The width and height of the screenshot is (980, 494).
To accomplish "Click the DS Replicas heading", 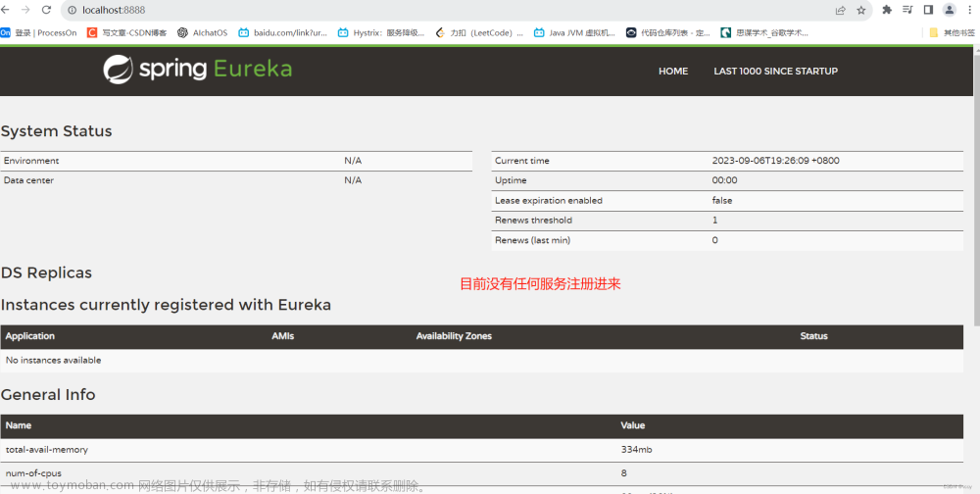I will tap(46, 273).
